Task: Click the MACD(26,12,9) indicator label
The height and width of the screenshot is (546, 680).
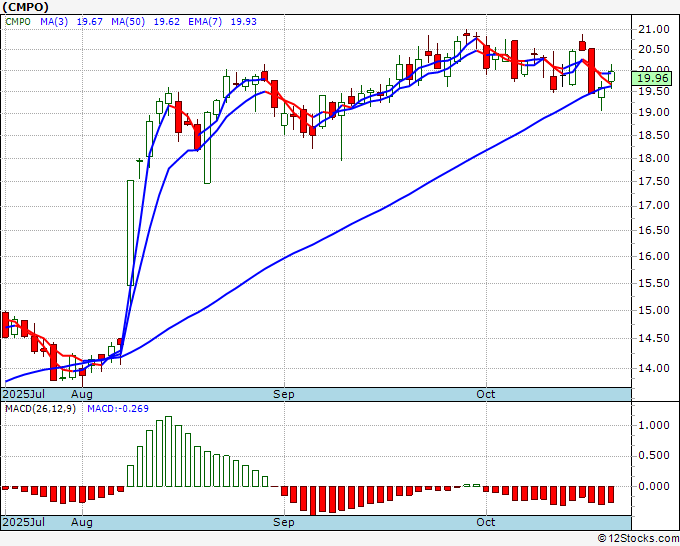Action: coord(40,409)
